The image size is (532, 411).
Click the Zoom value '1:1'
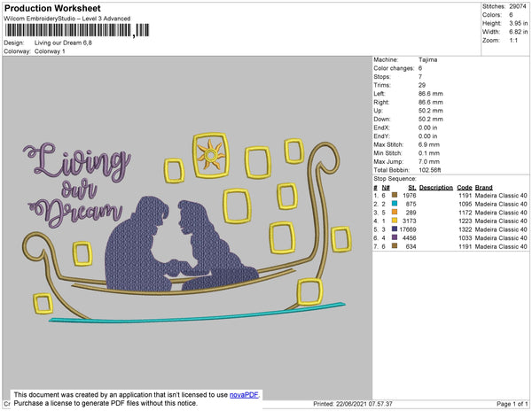coord(513,41)
